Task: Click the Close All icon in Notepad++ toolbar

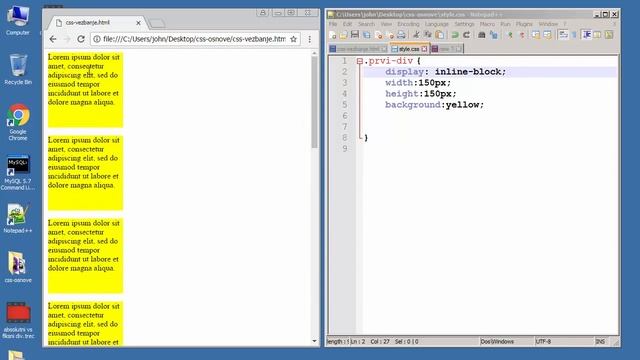Action: pyautogui.click(x=390, y=35)
